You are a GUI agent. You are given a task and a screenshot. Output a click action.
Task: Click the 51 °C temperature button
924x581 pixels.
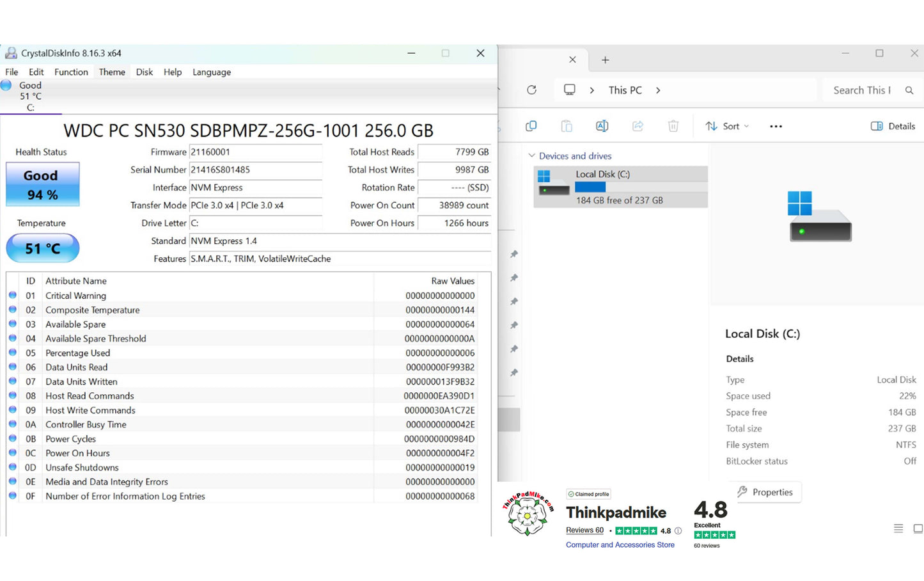(43, 248)
